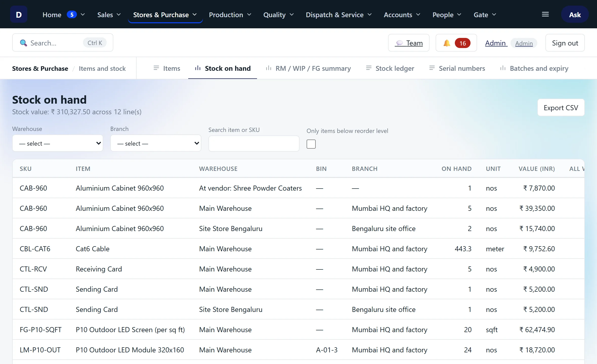Click the Stock on hand chart icon
The image size is (597, 364).
point(198,68)
